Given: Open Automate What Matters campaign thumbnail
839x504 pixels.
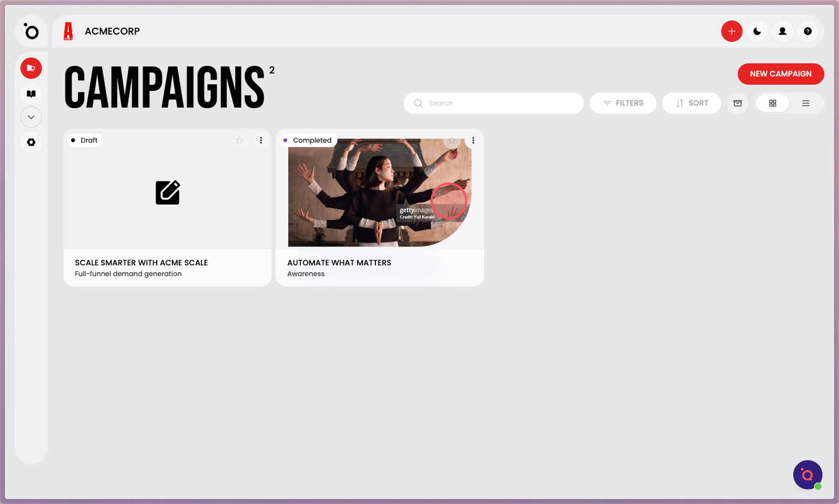Looking at the screenshot, I should (x=380, y=192).
